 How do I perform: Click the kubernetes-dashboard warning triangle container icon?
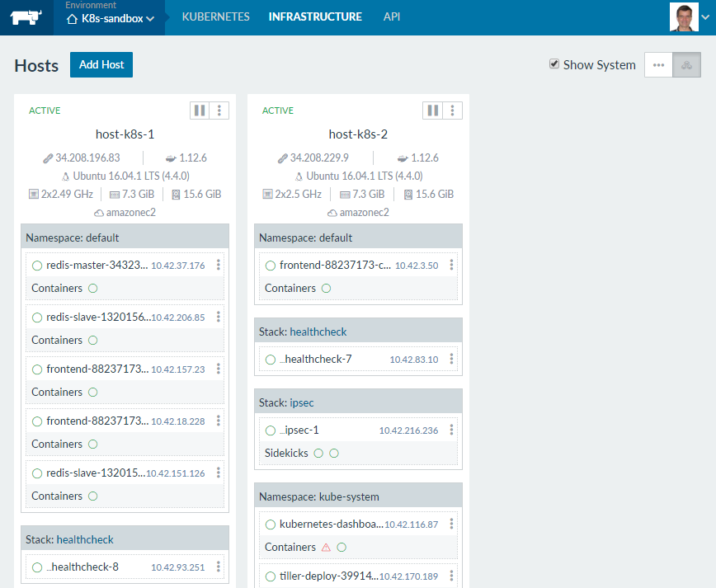coord(326,547)
